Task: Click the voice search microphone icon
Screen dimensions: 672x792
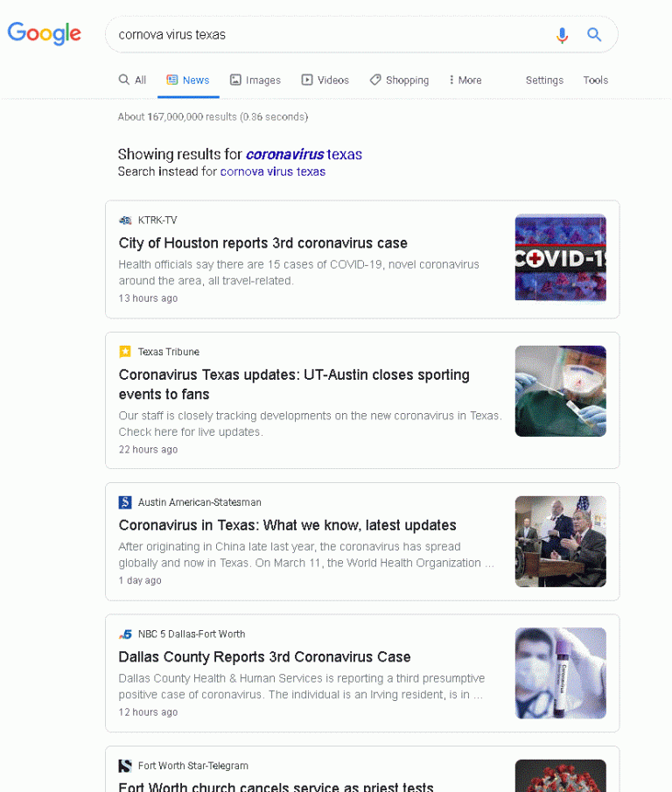Action: (x=562, y=35)
